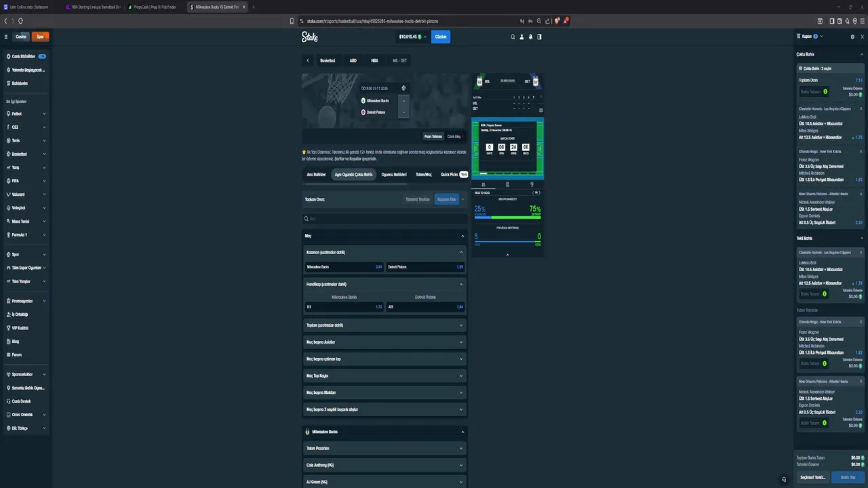Click the Seçimleri Temizle button in the bet slip

[x=812, y=477]
